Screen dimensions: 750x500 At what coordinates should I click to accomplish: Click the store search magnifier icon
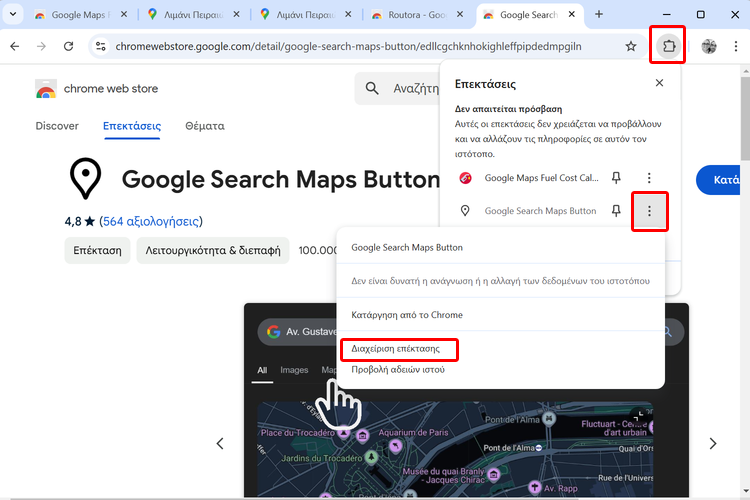(372, 89)
